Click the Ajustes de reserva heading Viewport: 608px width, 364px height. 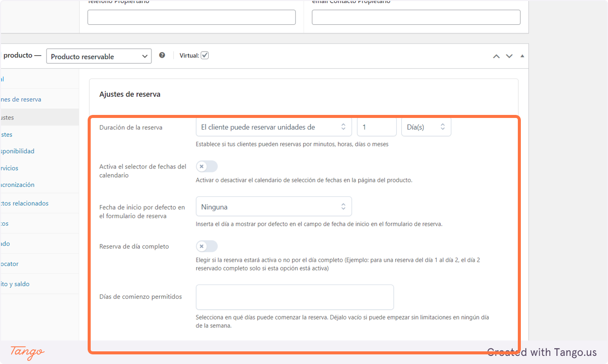(130, 94)
